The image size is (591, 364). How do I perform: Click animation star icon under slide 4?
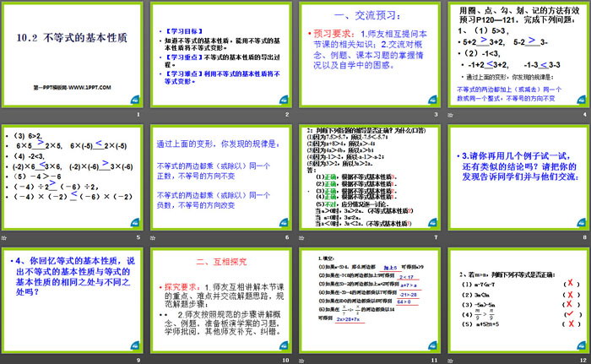click(450, 115)
